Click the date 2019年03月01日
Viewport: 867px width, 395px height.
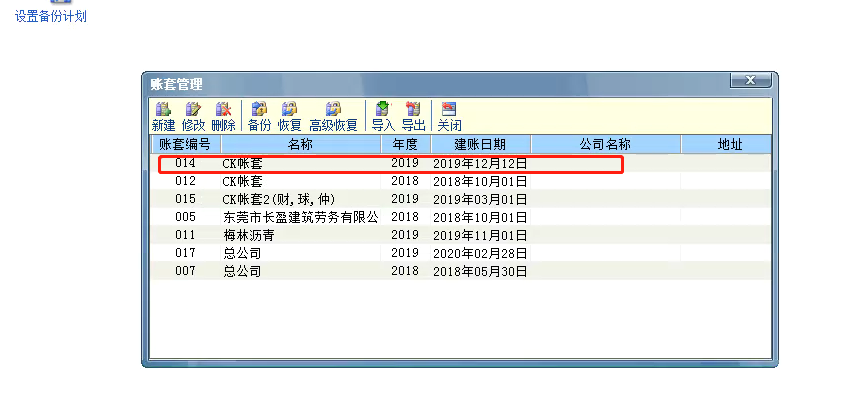480,199
